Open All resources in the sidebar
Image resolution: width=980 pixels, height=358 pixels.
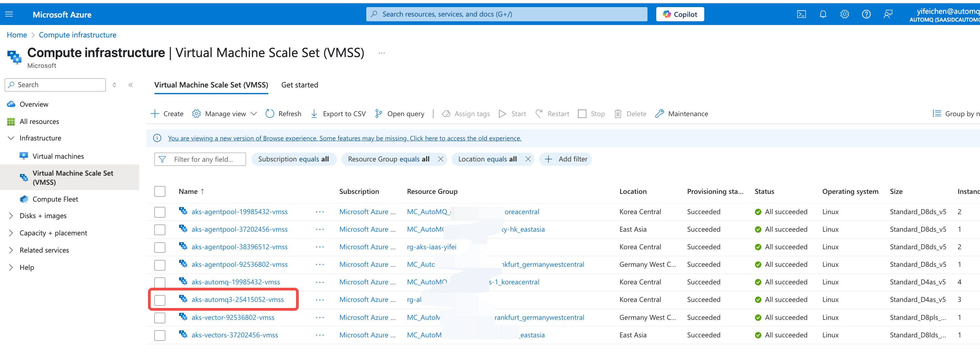tap(39, 122)
